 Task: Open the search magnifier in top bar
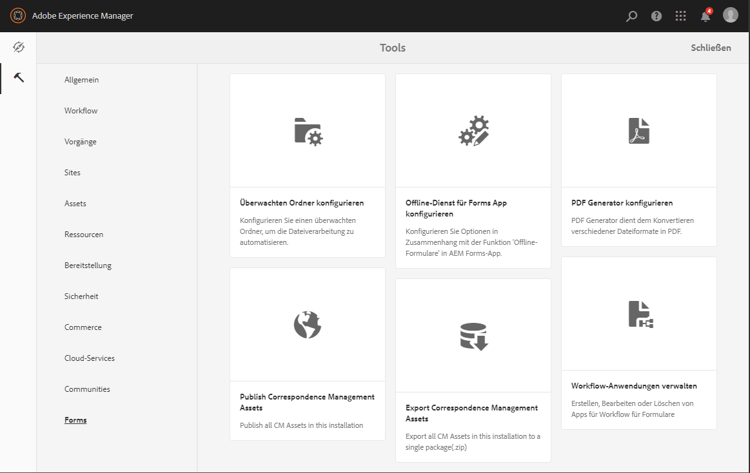(x=631, y=16)
